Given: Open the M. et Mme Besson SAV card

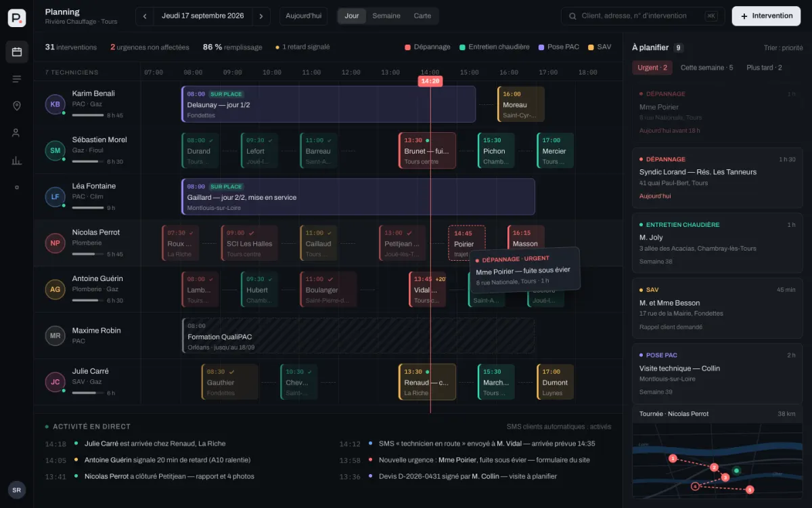Looking at the screenshot, I should tap(717, 308).
